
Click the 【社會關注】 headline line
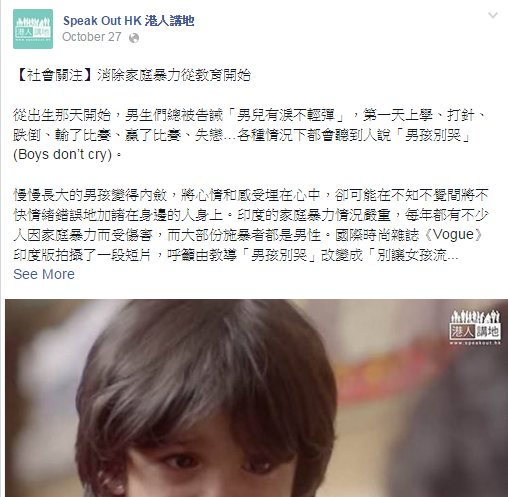coord(132,76)
